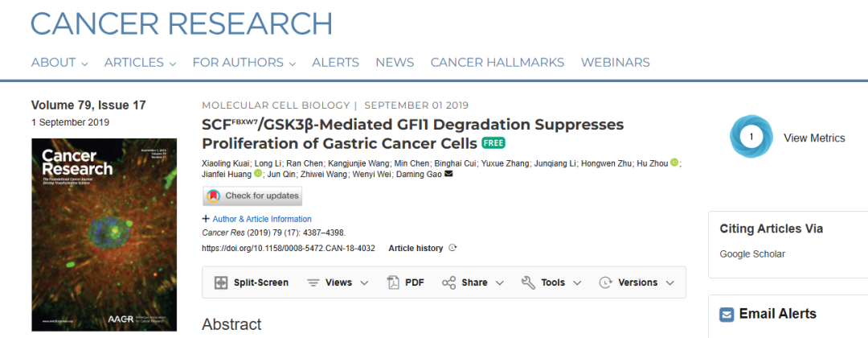Click Daming Gao's email envelope icon
The height and width of the screenshot is (338, 868).
pyautogui.click(x=448, y=175)
